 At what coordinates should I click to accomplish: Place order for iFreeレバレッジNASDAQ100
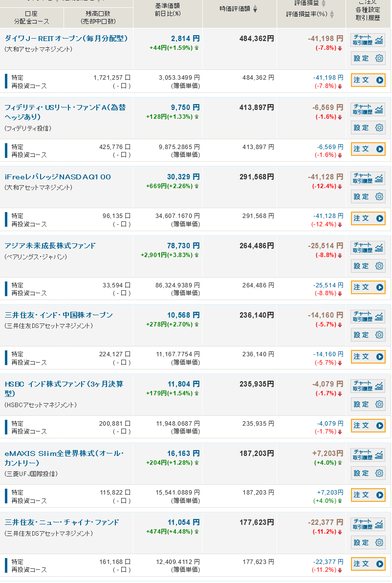tap(368, 218)
